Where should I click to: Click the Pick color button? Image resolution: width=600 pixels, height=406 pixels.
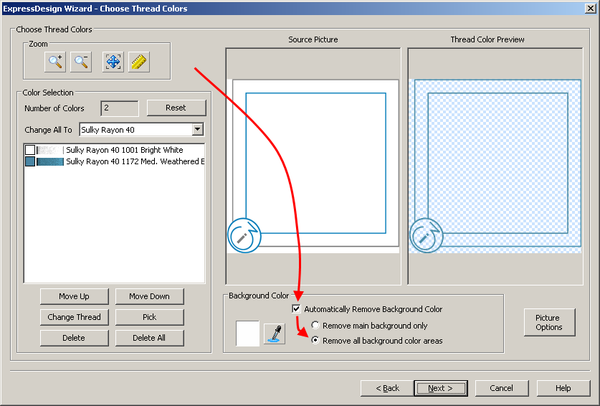[x=149, y=317]
